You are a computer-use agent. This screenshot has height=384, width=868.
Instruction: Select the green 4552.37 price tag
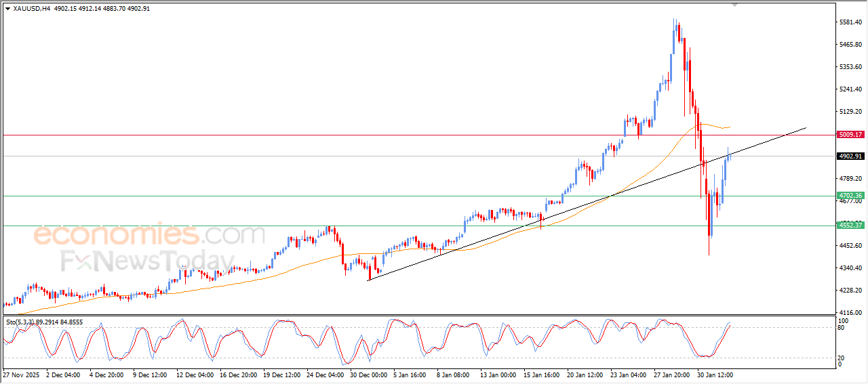[850, 226]
